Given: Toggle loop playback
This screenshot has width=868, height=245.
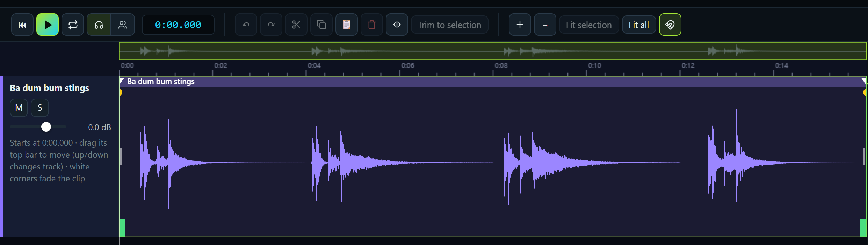Looking at the screenshot, I should [73, 24].
